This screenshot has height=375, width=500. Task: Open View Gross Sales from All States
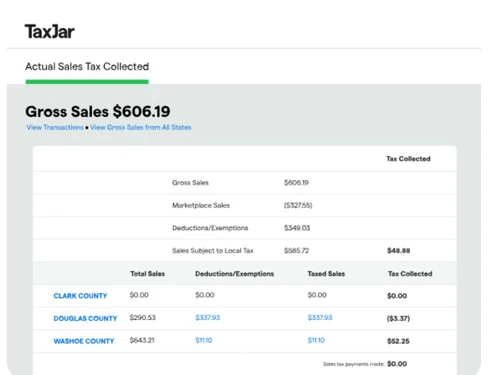tap(141, 127)
